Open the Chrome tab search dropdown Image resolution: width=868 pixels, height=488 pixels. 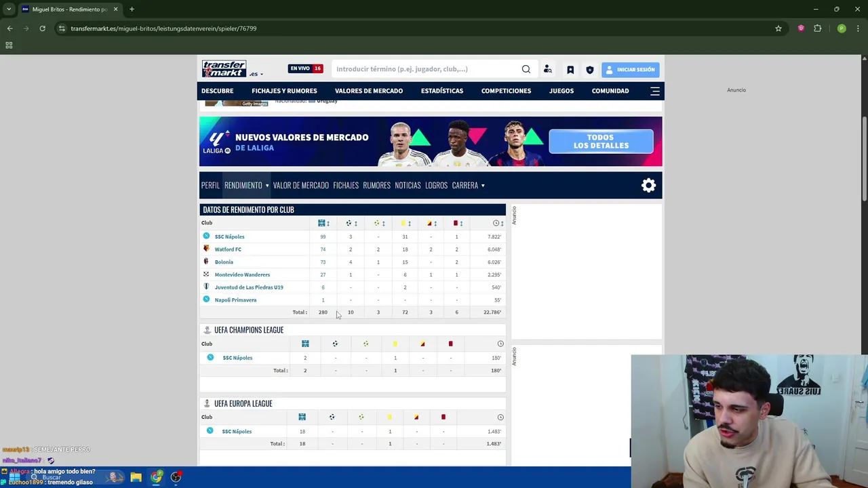(9, 9)
